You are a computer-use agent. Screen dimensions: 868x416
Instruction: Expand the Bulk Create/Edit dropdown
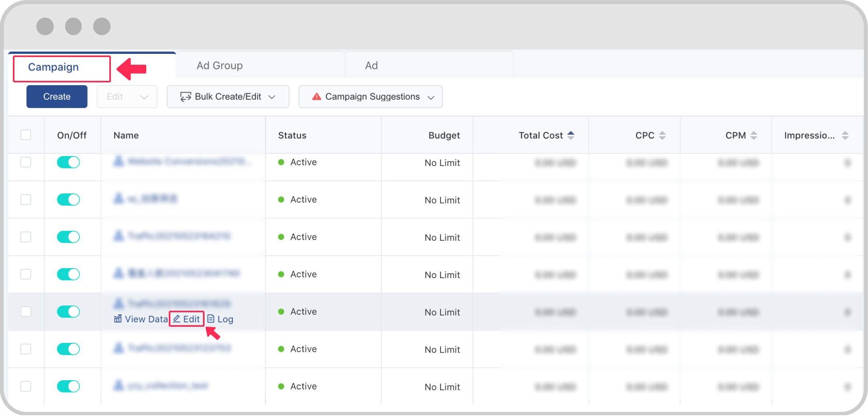pyautogui.click(x=272, y=97)
